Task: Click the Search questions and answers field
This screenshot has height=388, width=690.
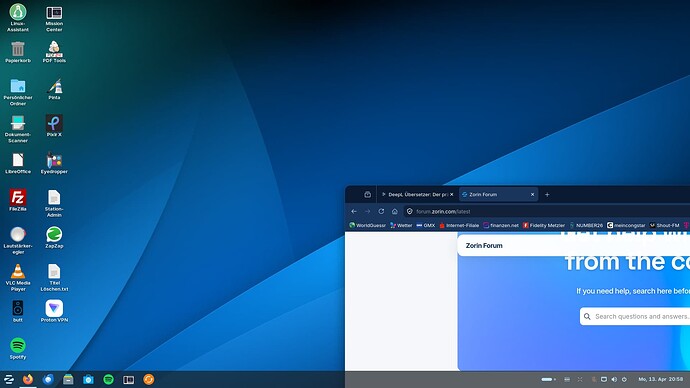Action: 635,316
